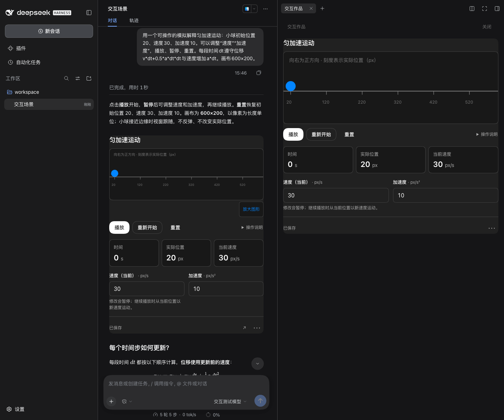
Task: Open the artifact in side panel arrow icon
Action: [x=244, y=328]
